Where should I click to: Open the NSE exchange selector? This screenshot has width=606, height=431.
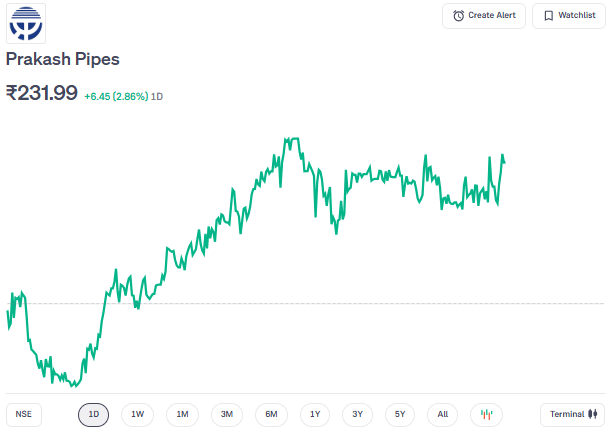[x=24, y=414]
